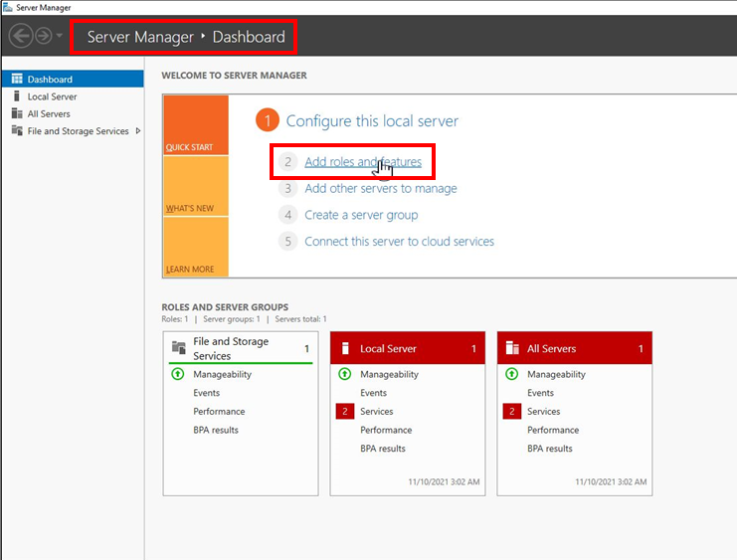Click the step 2 number circle
Screen dimensions: 737x560
click(287, 162)
